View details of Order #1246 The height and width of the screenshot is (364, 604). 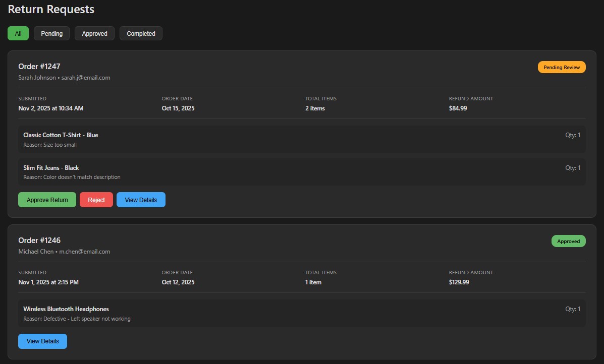coord(42,341)
